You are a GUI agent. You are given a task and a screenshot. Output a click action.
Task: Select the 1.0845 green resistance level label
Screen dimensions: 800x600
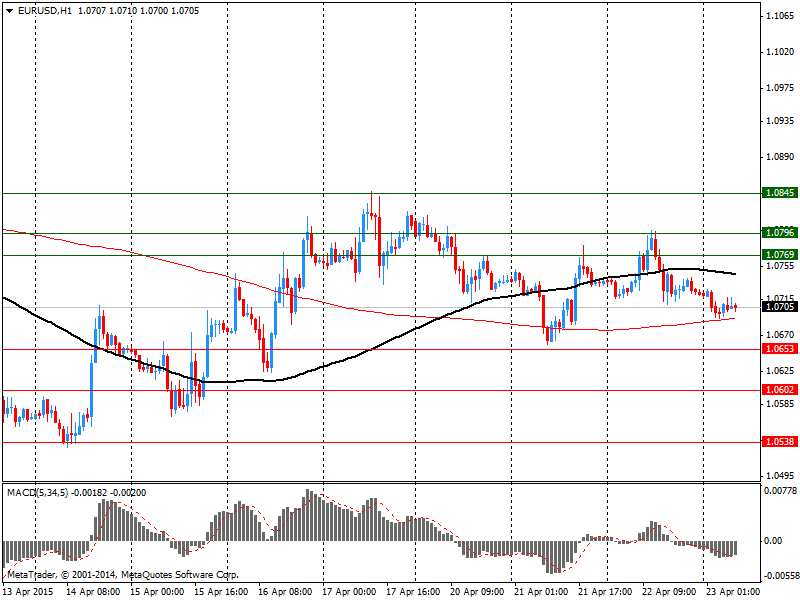click(780, 193)
